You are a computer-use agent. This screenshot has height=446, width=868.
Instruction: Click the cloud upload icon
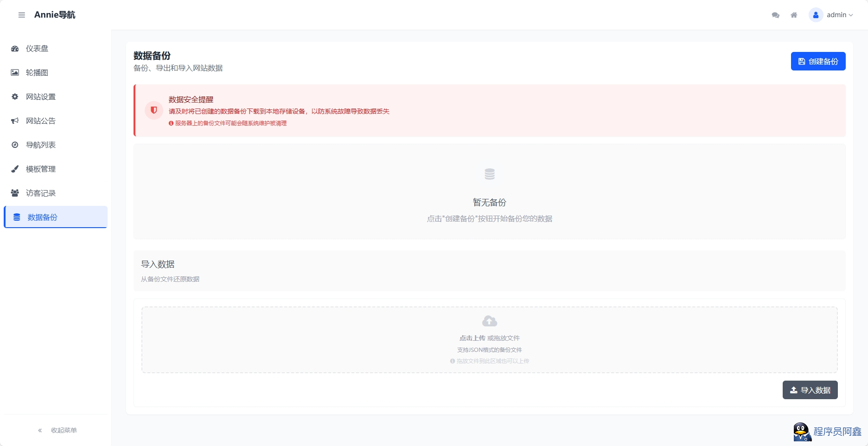pos(490,321)
